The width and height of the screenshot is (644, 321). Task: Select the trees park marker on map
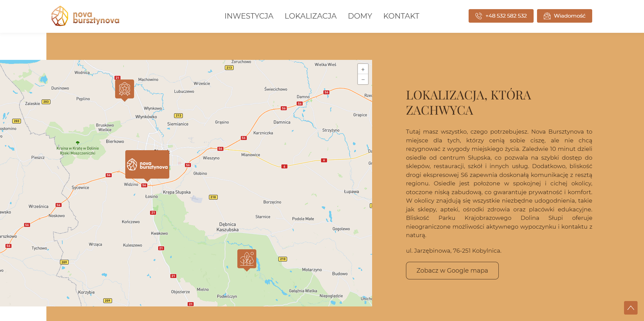247,260
